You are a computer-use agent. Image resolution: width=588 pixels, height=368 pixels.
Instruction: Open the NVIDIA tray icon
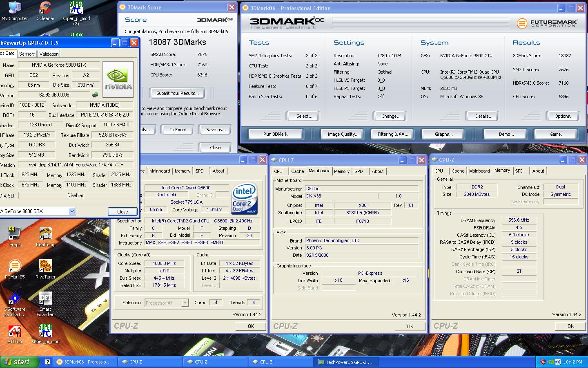(550, 362)
